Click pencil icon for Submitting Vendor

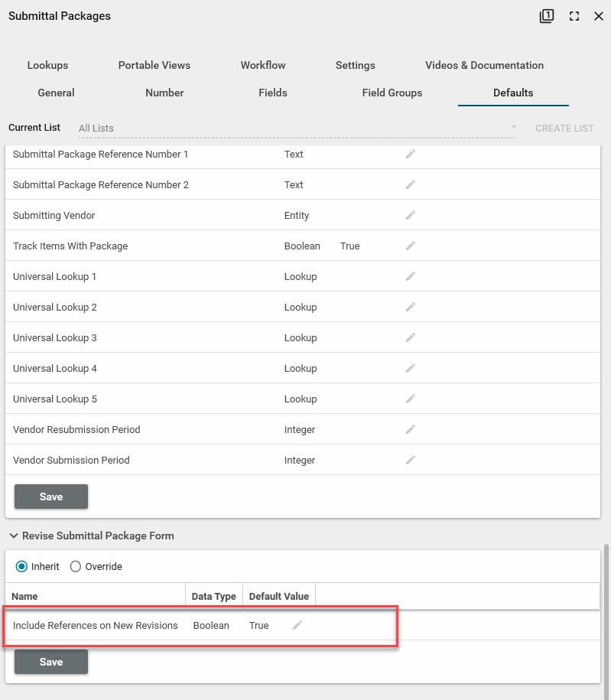(411, 215)
